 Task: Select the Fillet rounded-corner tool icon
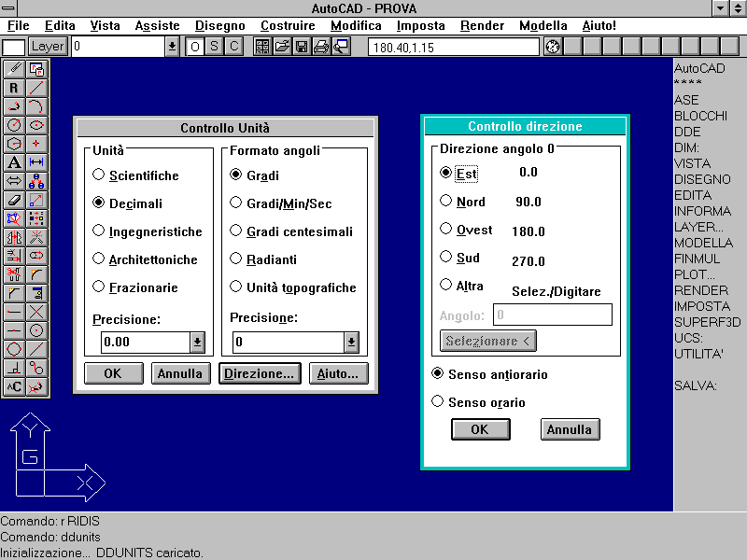[x=36, y=274]
